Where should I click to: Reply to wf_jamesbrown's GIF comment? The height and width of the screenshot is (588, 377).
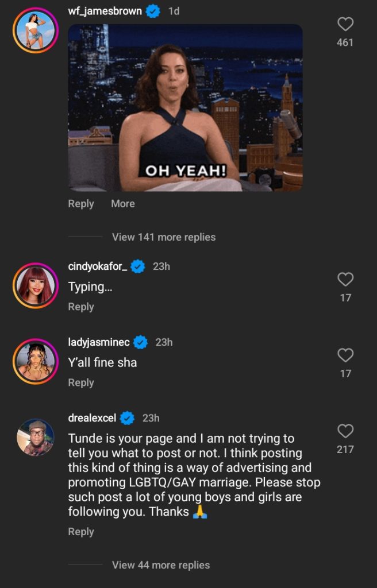point(81,204)
